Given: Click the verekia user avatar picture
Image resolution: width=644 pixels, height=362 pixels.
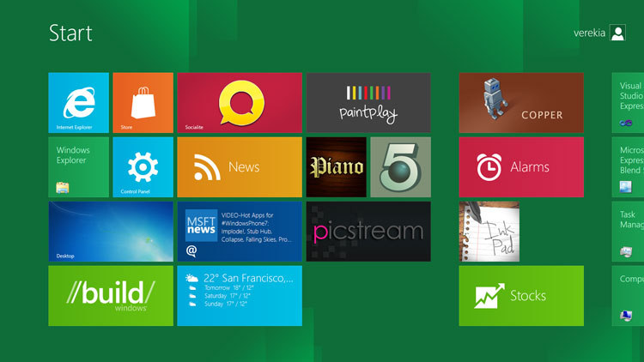Looking at the screenshot, I should [617, 33].
